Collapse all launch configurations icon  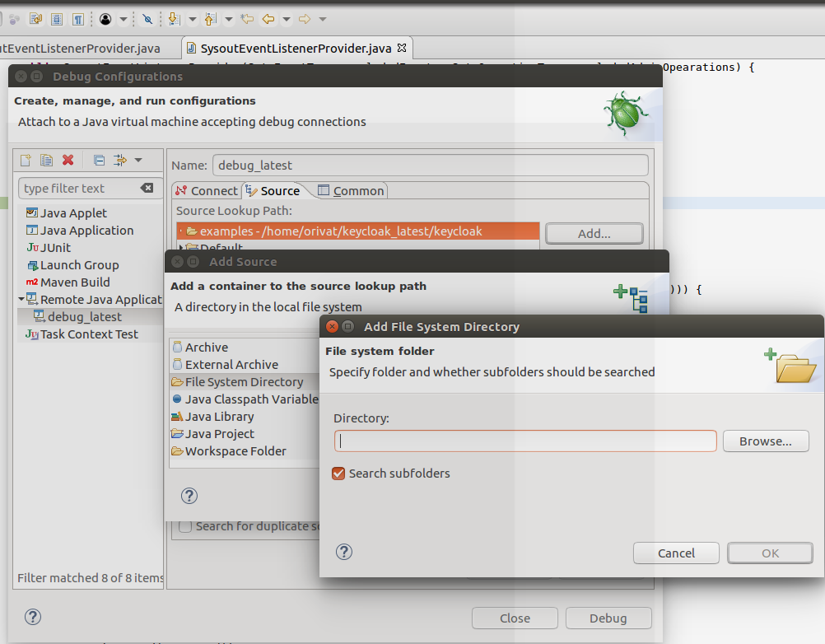coord(99,160)
